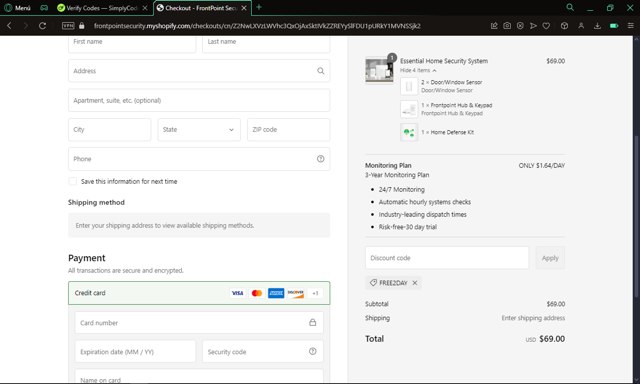The image size is (640, 384).
Task: Click the 3-Year Monitoring Plan text
Action: (397, 175)
